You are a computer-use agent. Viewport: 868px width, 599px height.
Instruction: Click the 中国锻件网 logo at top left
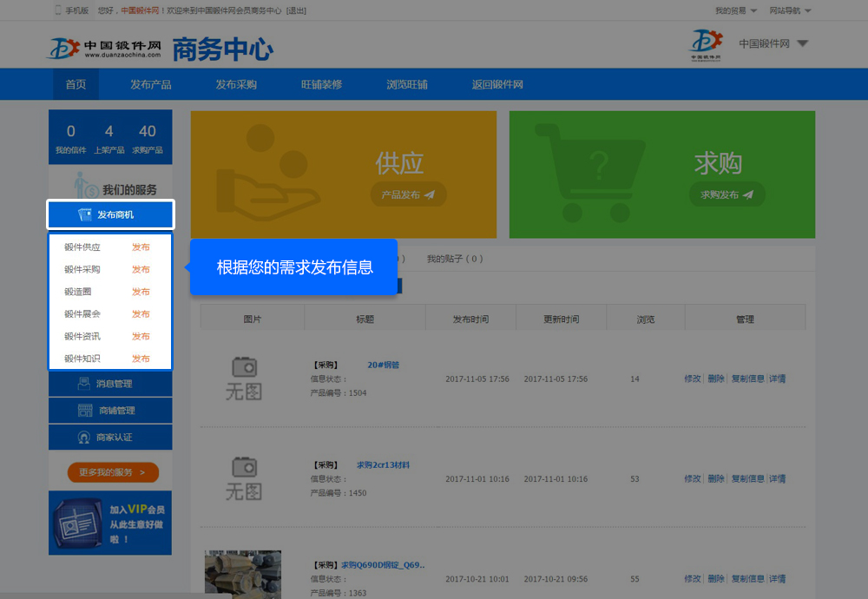coord(104,48)
